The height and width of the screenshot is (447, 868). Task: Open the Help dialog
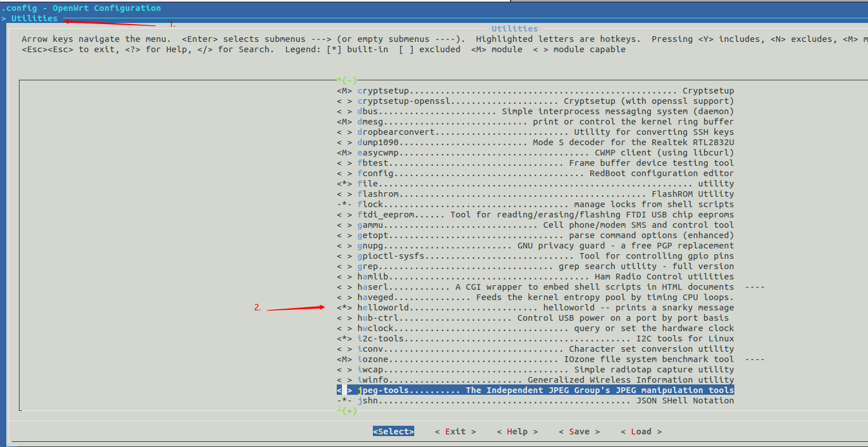point(517,431)
